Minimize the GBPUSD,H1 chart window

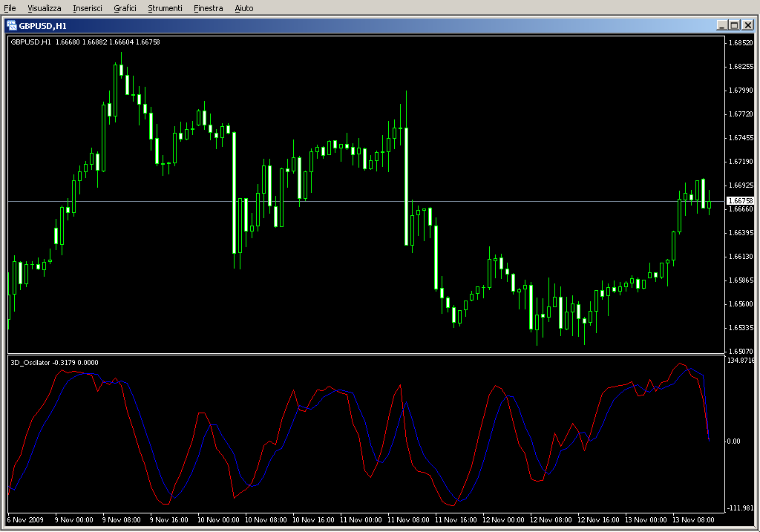tap(721, 25)
